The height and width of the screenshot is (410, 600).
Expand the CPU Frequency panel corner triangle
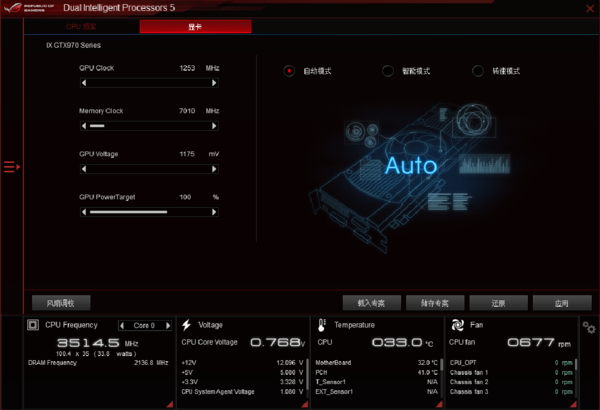pos(170,404)
